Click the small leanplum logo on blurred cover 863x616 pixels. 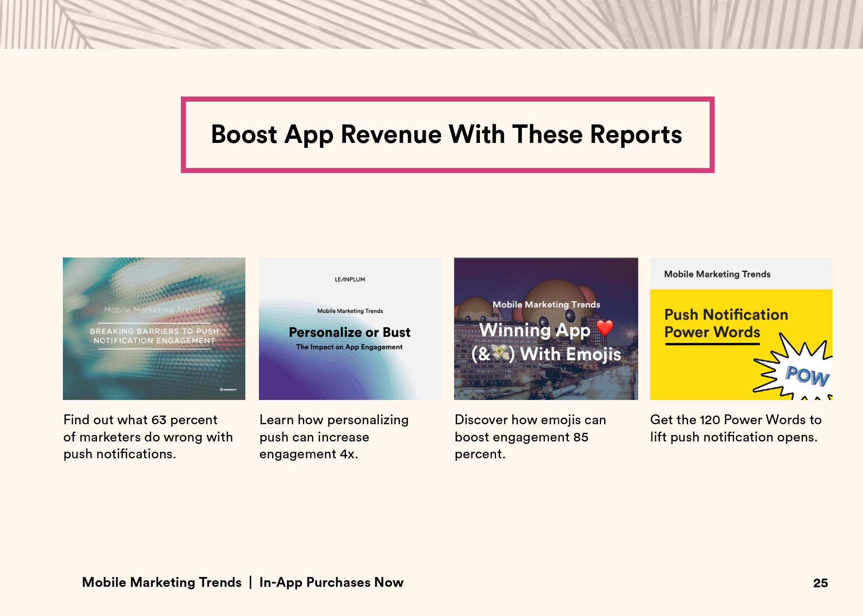click(x=228, y=389)
